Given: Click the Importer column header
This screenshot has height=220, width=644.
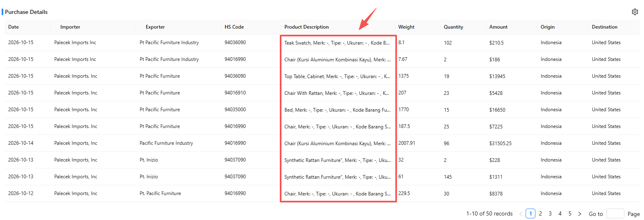Looking at the screenshot, I should pyautogui.click(x=70, y=27).
